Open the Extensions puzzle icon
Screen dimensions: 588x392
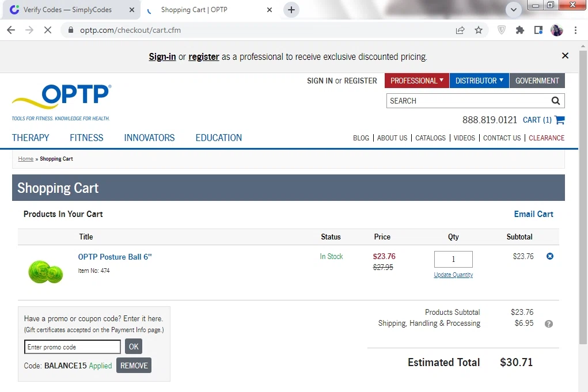[519, 30]
